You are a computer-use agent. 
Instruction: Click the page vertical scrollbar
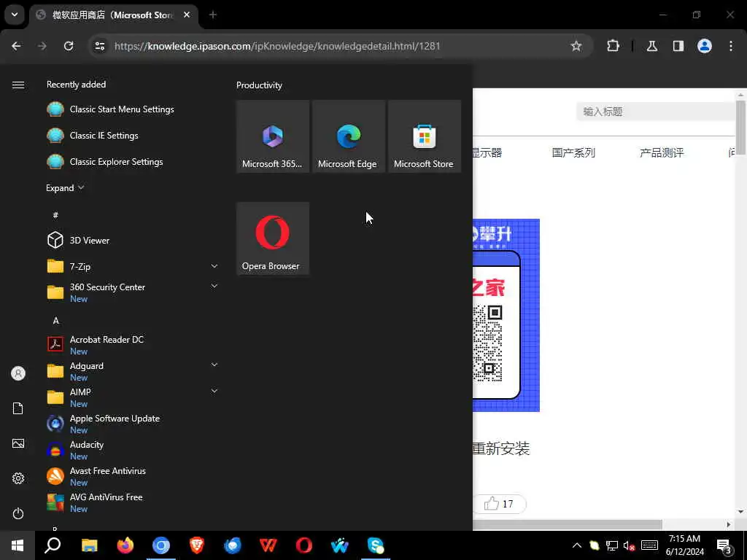(x=740, y=128)
